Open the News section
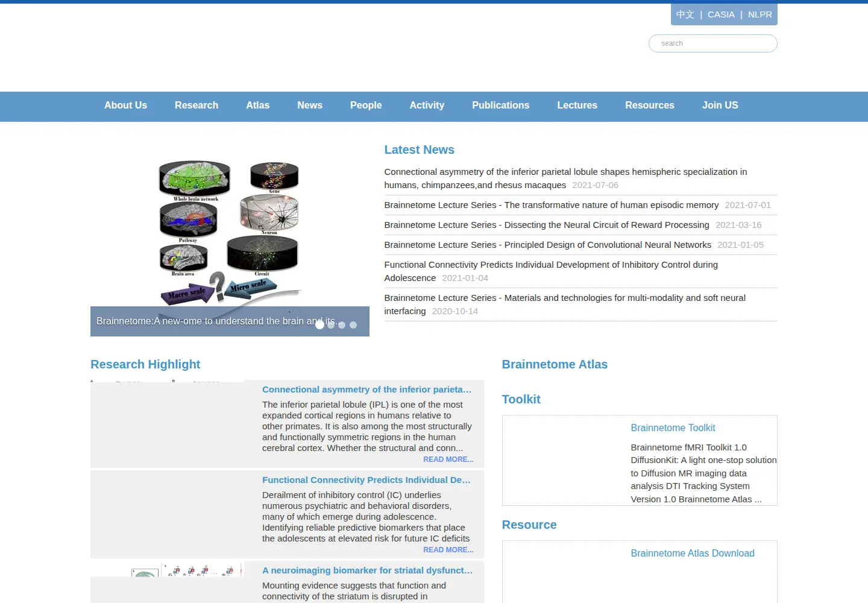868x603 pixels. coord(310,105)
